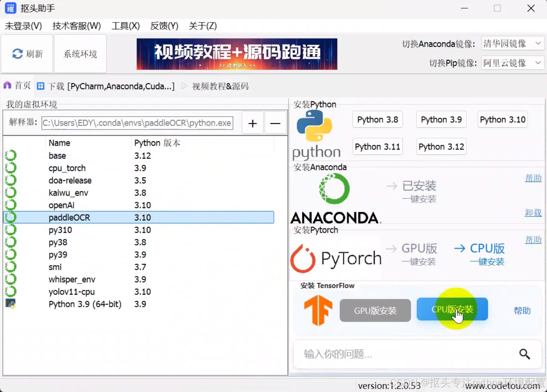
Task: Click the TensorFlow orange logo
Action: coord(318,310)
